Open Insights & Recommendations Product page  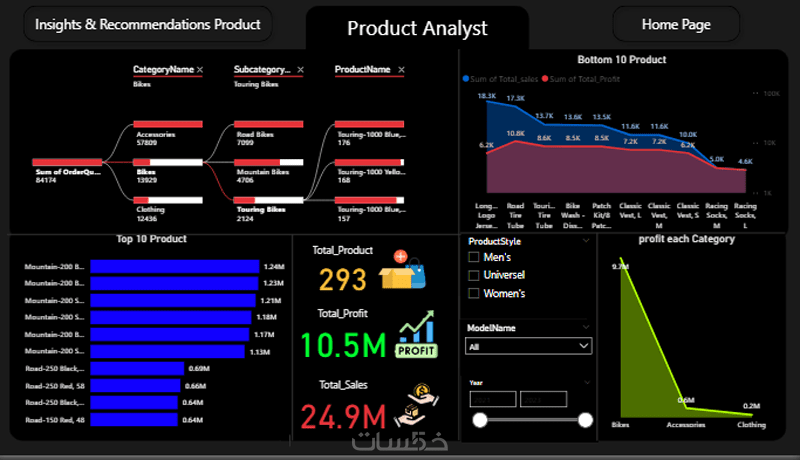(148, 24)
